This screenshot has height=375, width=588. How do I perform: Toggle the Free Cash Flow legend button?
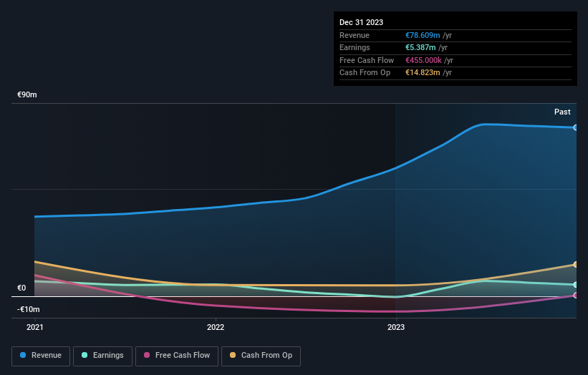click(x=177, y=356)
